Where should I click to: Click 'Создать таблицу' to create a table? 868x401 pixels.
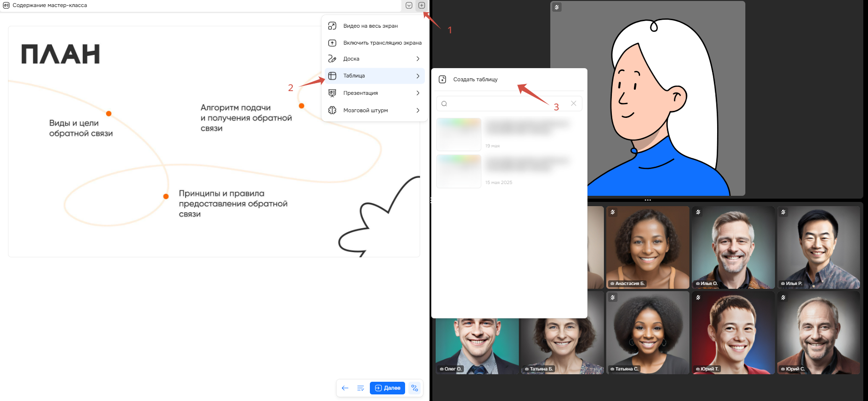pyautogui.click(x=509, y=79)
